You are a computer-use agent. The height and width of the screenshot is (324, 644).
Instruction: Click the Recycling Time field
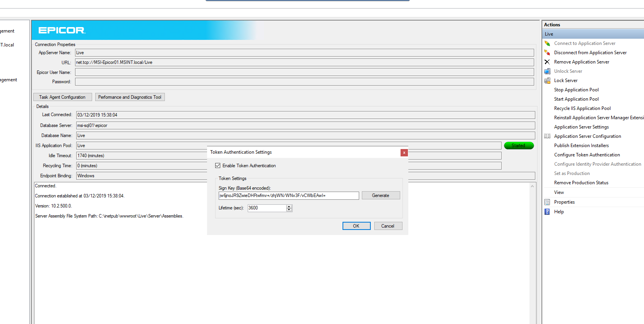tap(142, 166)
